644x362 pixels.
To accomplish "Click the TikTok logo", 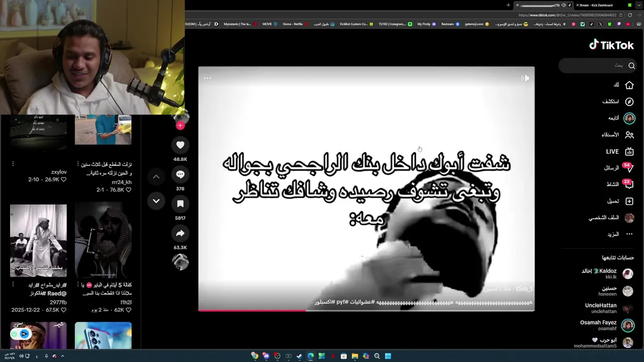I will [611, 45].
